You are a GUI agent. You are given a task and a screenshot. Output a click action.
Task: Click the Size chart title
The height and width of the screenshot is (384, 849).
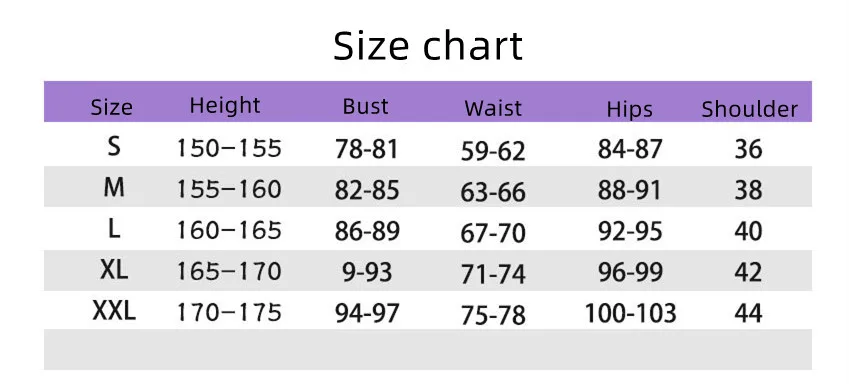pos(428,45)
